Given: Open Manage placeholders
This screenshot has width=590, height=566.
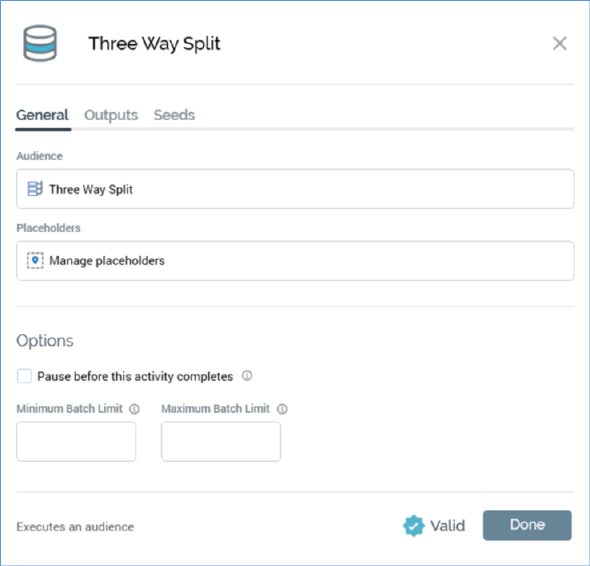Looking at the screenshot, I should 295,261.
